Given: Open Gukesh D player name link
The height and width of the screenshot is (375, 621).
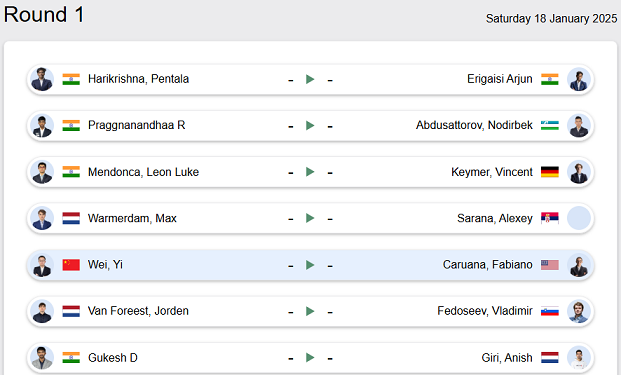Looking at the screenshot, I should pyautogui.click(x=113, y=358).
